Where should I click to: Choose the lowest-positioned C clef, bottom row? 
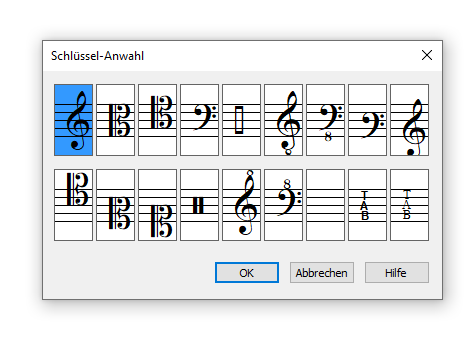pyautogui.click(x=157, y=205)
